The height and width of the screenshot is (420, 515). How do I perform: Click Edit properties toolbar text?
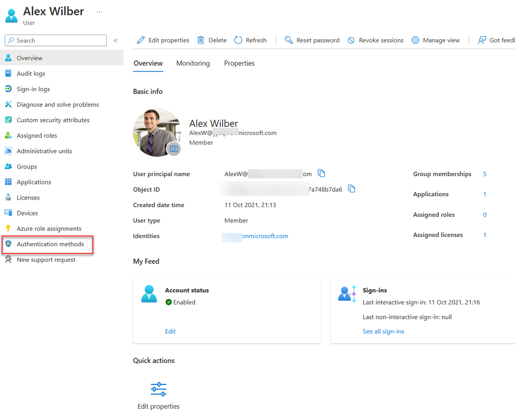169,40
